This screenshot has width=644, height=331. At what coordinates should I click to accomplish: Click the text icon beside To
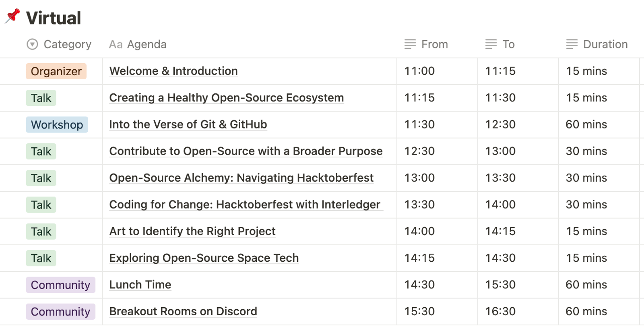(491, 44)
